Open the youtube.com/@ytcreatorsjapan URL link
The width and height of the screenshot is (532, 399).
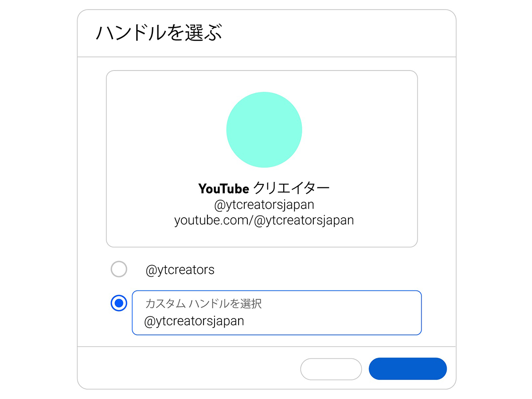[264, 220]
